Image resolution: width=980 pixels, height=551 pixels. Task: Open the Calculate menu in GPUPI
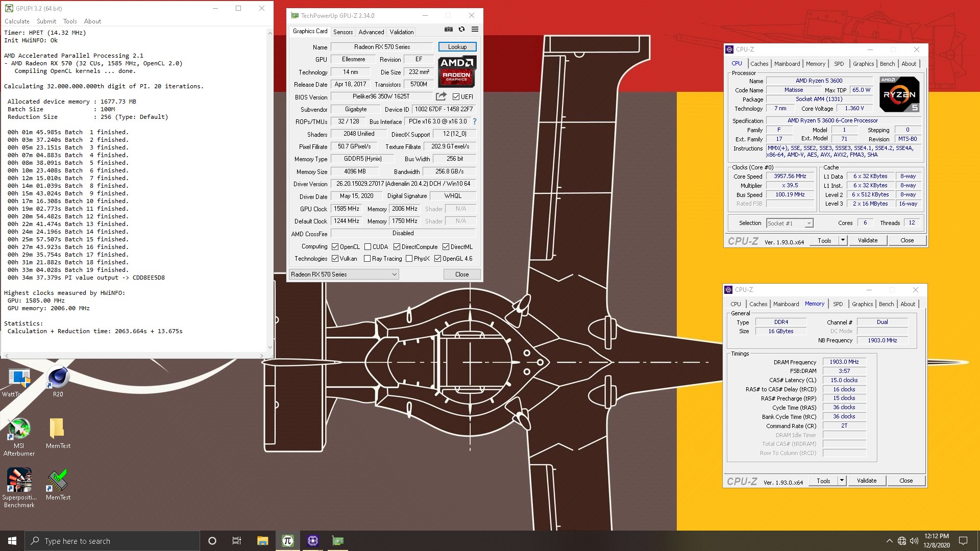[17, 21]
